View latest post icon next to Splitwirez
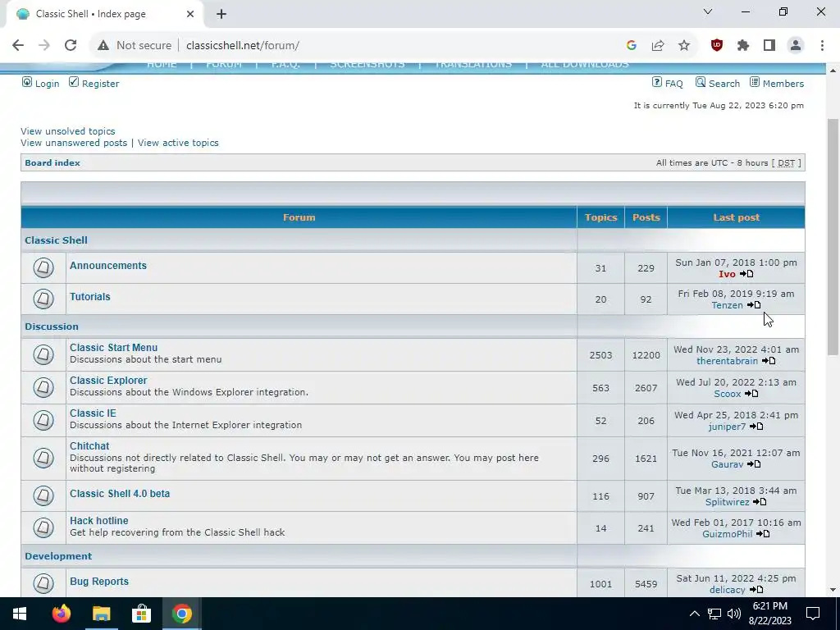840x630 pixels. [760, 502]
